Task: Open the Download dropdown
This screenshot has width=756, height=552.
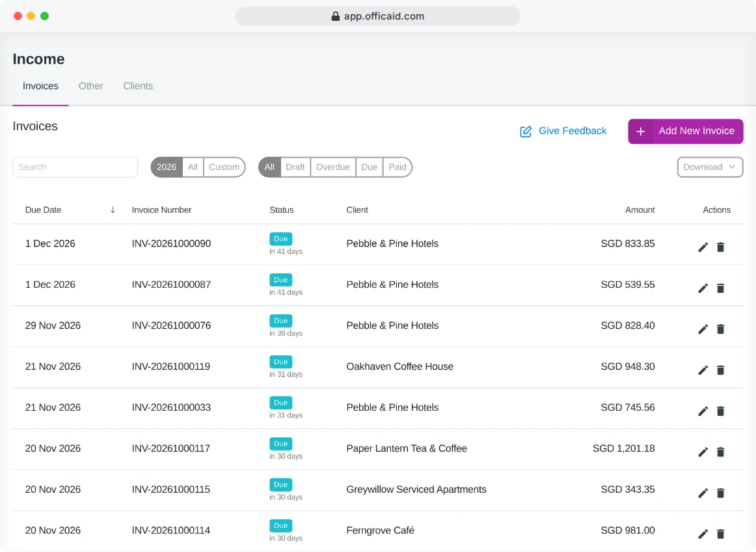Action: click(x=710, y=167)
